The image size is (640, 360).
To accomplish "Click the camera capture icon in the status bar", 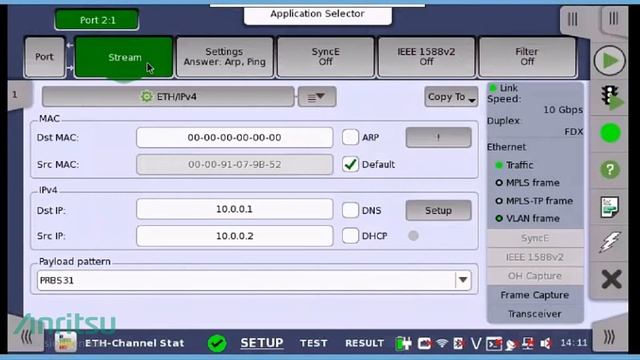I will tap(424, 344).
